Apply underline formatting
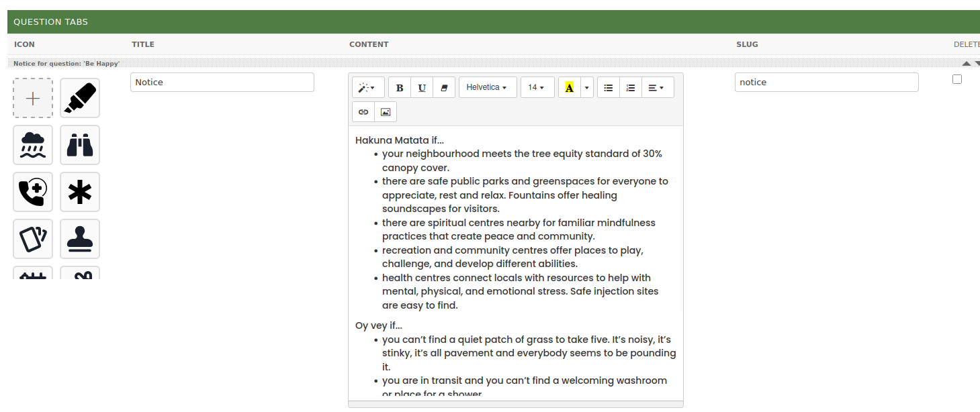 click(422, 88)
